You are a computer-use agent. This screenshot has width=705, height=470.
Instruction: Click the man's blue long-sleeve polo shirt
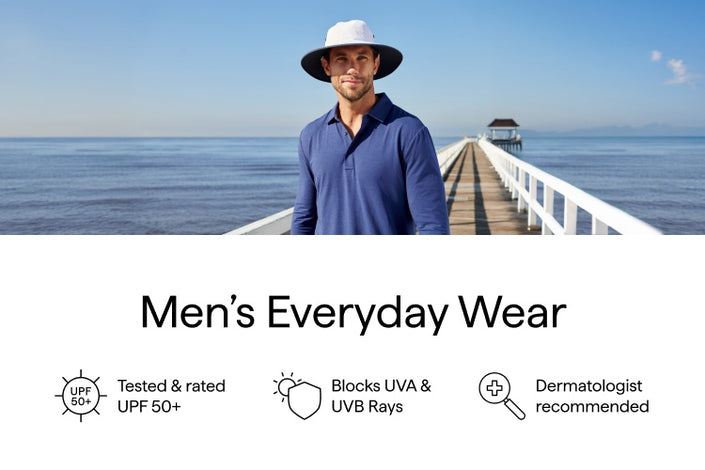(x=369, y=171)
